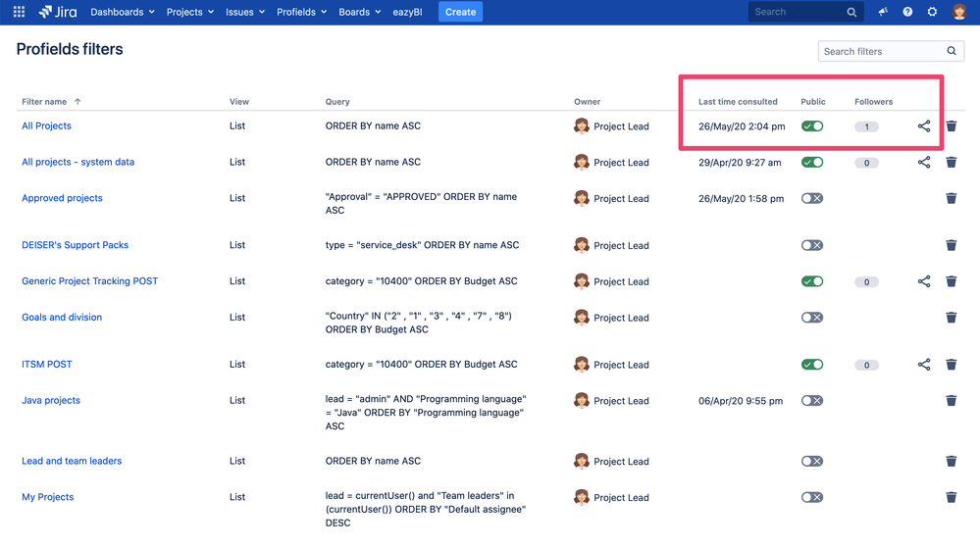Image resolution: width=980 pixels, height=549 pixels.
Task: Enable public toggle for My Projects
Action: pyautogui.click(x=812, y=498)
